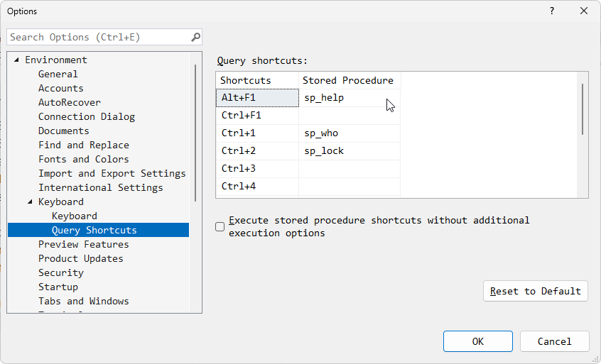Click the sp_who procedure cell

coord(350,133)
